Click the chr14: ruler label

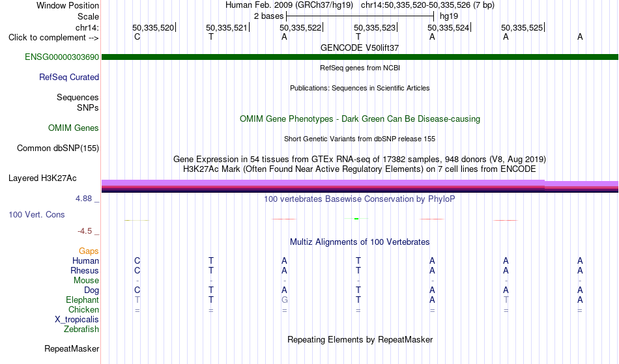click(x=87, y=28)
